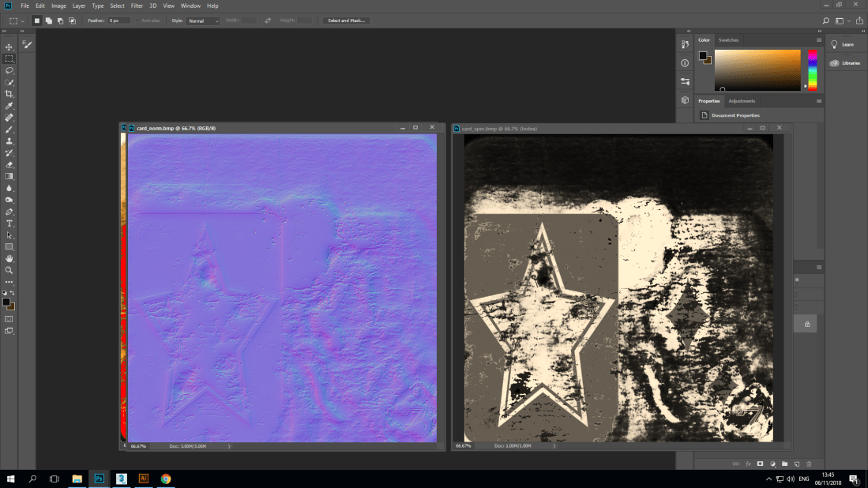Screen dimensions: 868x488
Task: Select the Crop tool
Action: [9, 93]
